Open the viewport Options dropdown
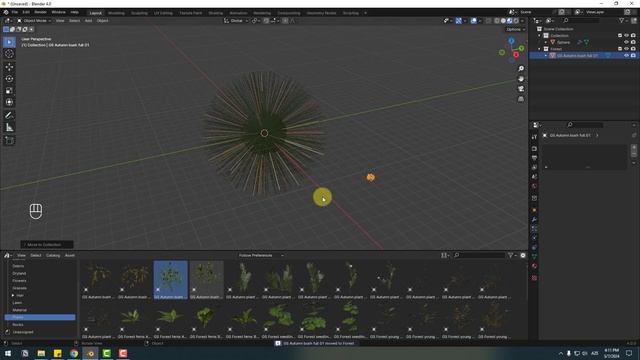This screenshot has height=360, width=640. coord(515,29)
